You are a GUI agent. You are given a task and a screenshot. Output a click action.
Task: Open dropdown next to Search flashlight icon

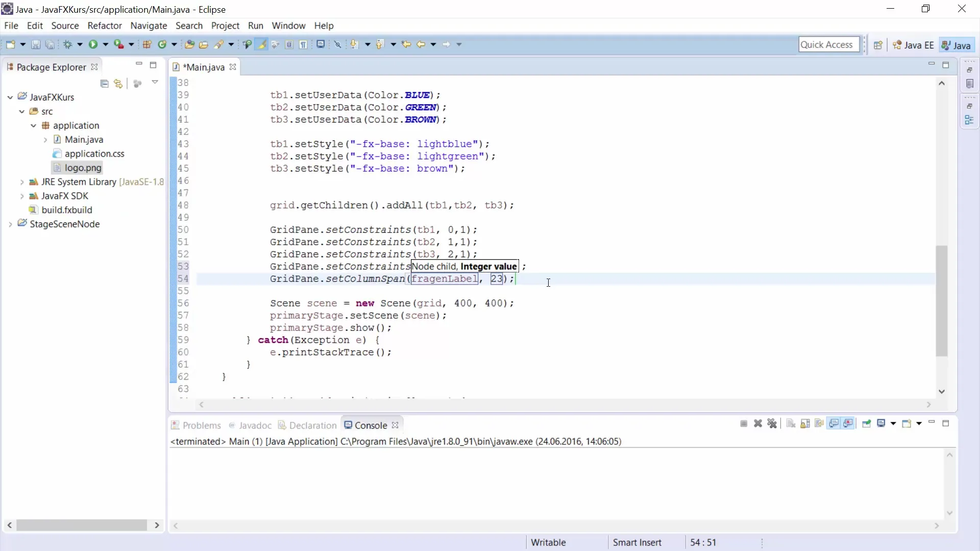click(231, 44)
